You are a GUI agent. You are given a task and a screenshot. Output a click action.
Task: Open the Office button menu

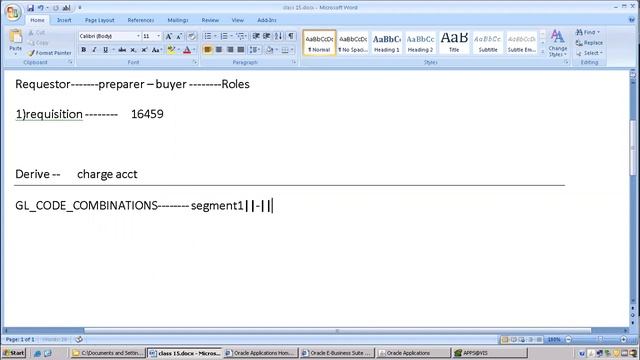coord(13,12)
